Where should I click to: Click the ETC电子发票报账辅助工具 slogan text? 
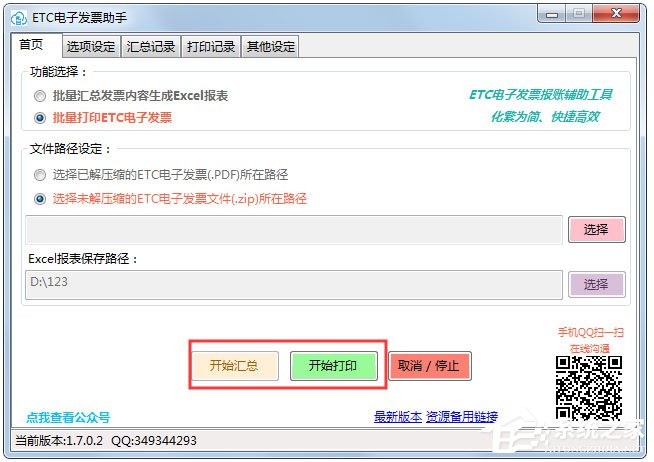[x=541, y=95]
